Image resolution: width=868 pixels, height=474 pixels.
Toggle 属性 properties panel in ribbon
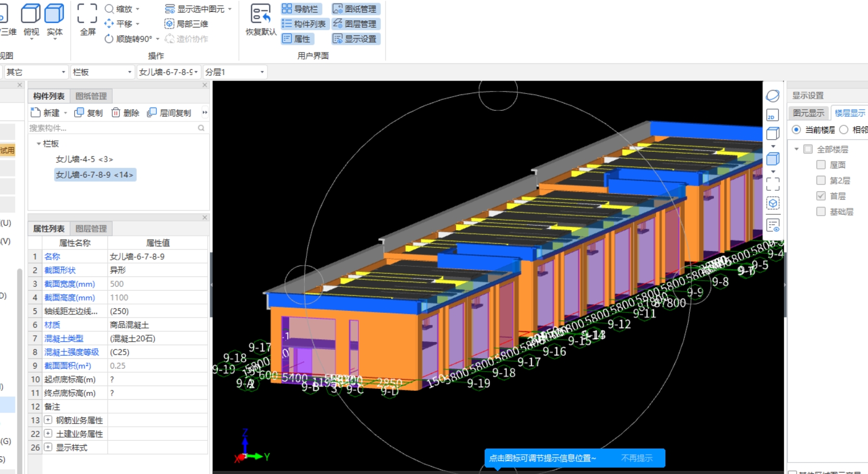[x=297, y=39]
